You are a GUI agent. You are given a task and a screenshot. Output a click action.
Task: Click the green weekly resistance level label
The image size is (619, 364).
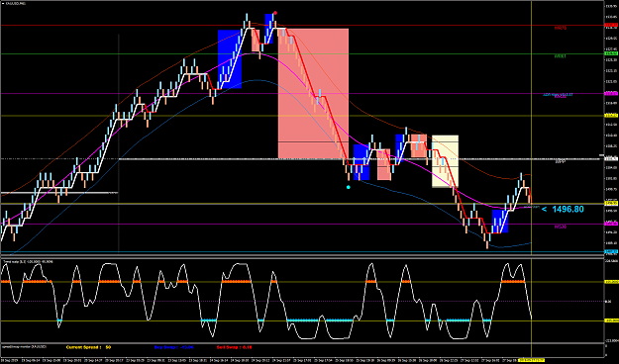pyautogui.click(x=561, y=56)
